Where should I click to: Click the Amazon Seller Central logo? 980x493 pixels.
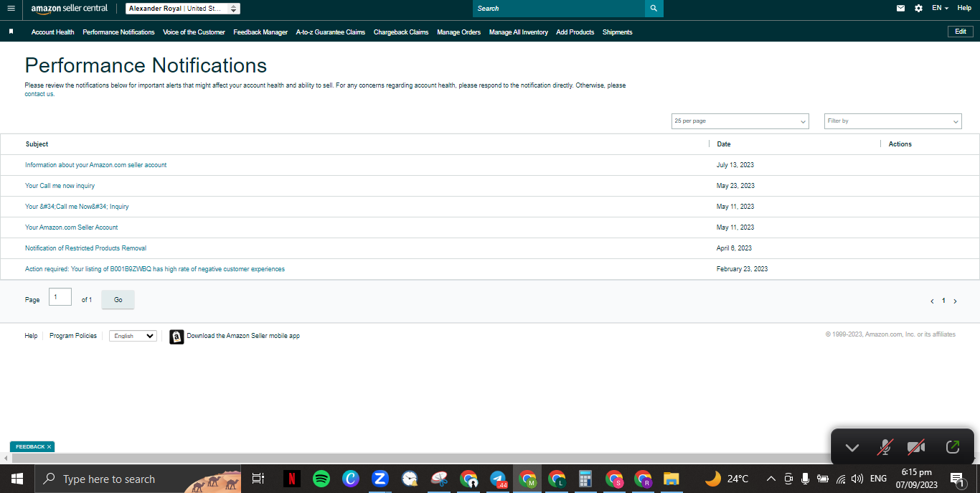[70, 9]
